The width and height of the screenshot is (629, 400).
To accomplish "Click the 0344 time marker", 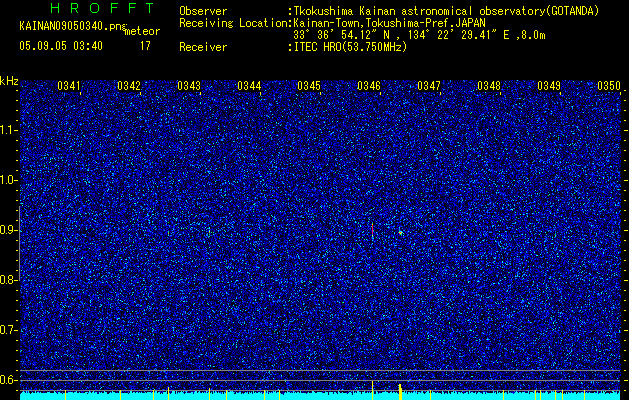I will 249,86.
